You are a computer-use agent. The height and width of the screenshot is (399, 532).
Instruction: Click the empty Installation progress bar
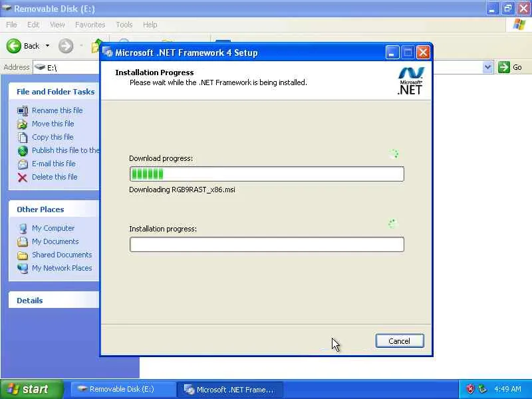pyautogui.click(x=267, y=244)
